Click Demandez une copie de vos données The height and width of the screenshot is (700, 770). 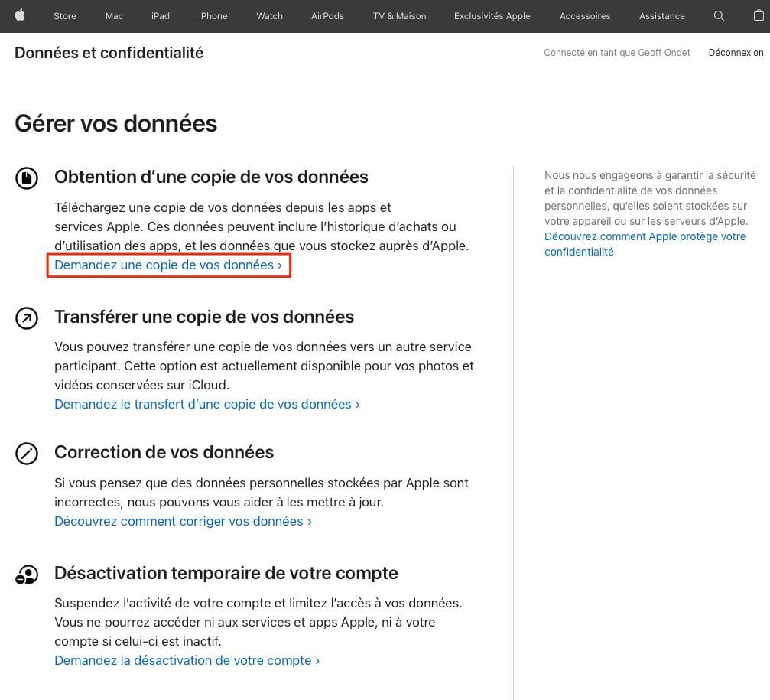(168, 265)
